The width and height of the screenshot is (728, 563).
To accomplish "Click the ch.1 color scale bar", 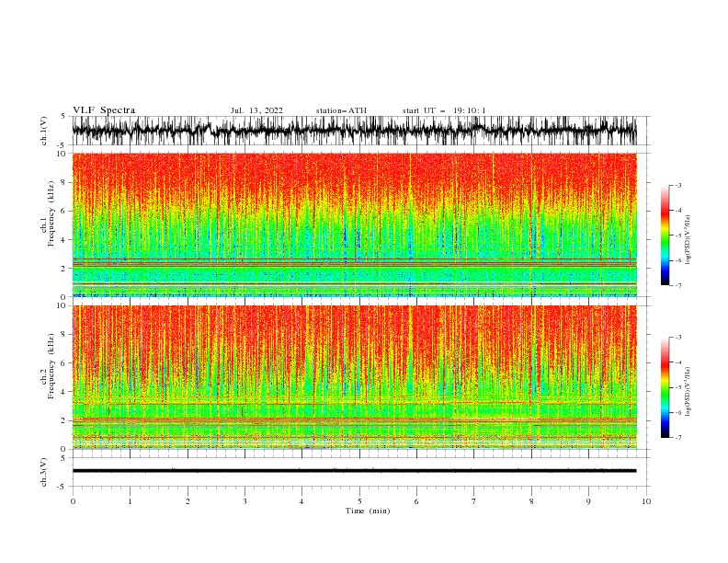I will 665,236.
